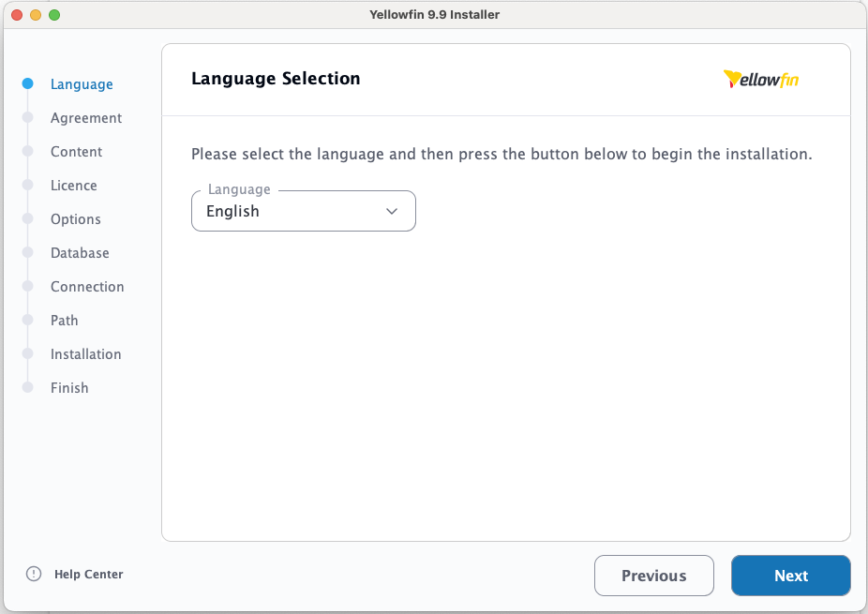The height and width of the screenshot is (614, 868).
Task: Jump to the Connection step
Action: point(87,287)
